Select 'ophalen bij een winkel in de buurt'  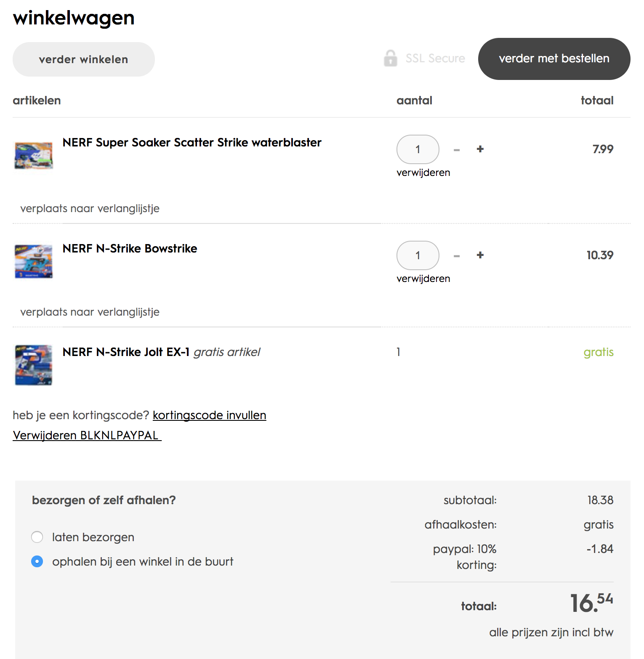[x=37, y=561]
